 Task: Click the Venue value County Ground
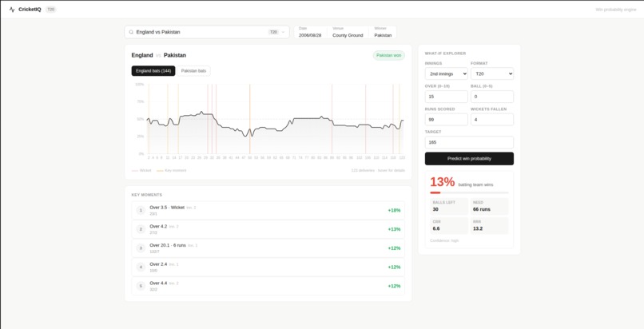coord(348,35)
